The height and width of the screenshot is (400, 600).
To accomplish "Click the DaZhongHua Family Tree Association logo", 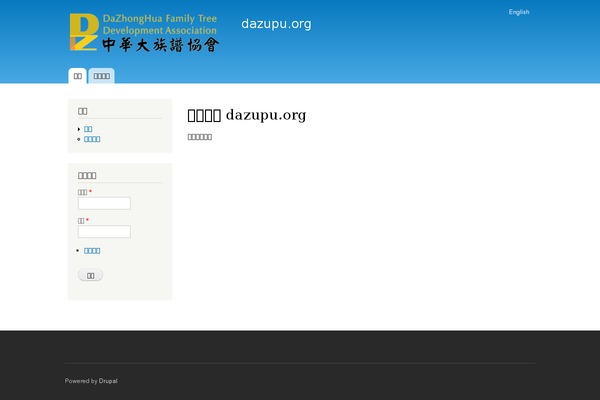I will pyautogui.click(x=144, y=33).
